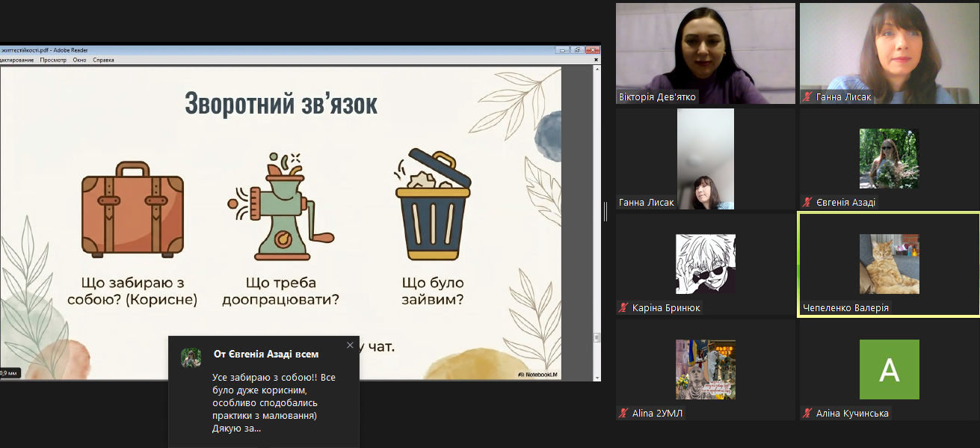Open the Окно menu in Adobe Reader
980x448 pixels.
[80, 60]
